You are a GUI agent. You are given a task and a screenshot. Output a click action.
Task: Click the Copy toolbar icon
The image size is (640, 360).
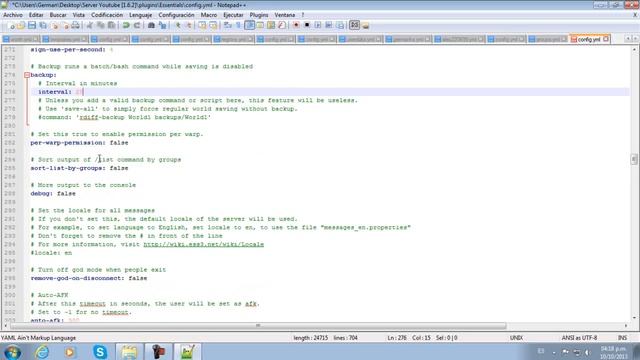100,25
